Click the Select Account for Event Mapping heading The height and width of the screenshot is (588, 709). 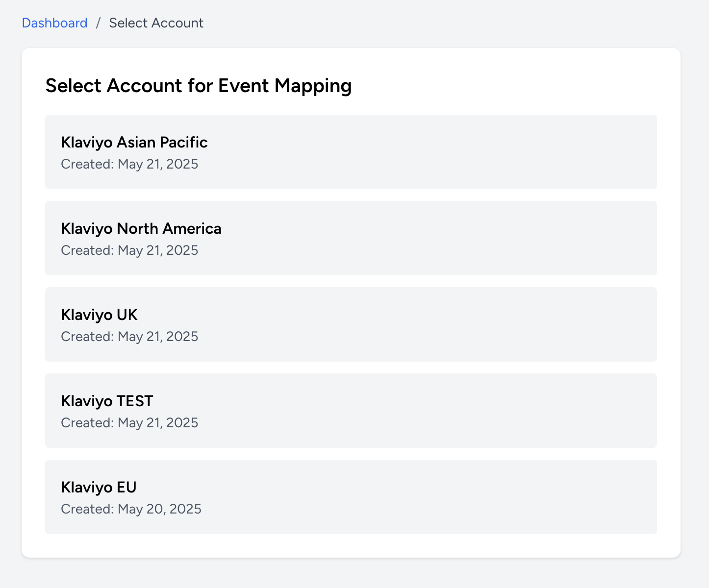[198, 86]
